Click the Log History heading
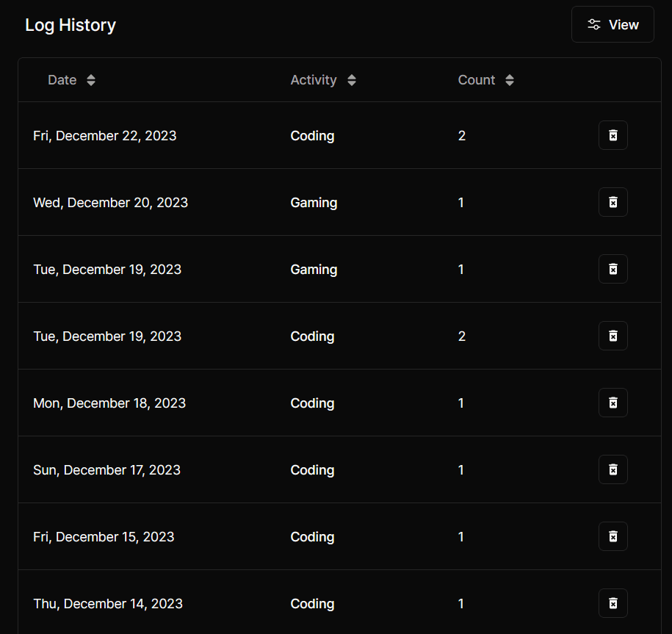The image size is (672, 634). pos(71,25)
